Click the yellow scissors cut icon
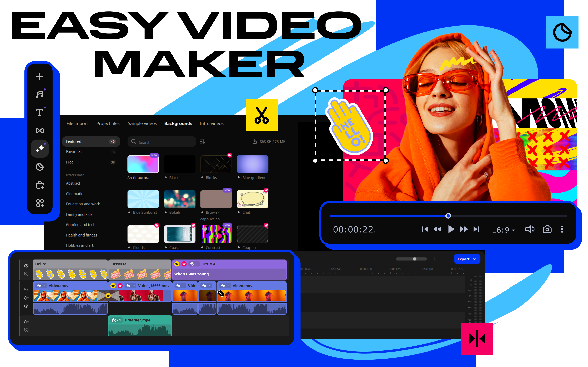 point(262,115)
